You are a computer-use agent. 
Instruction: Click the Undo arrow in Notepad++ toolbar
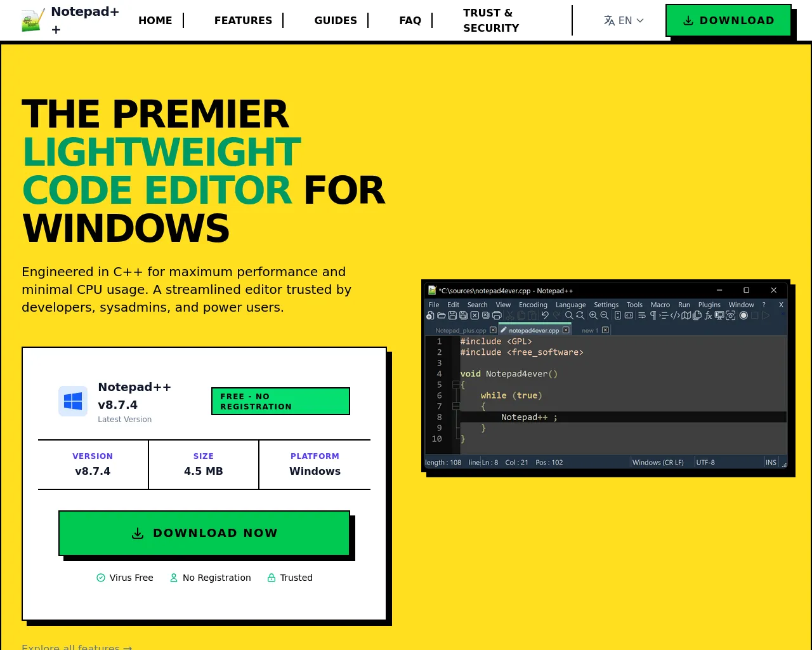[x=545, y=315]
